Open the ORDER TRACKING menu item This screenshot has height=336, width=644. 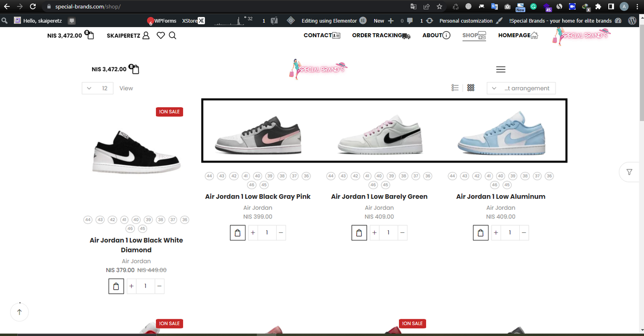point(381,35)
